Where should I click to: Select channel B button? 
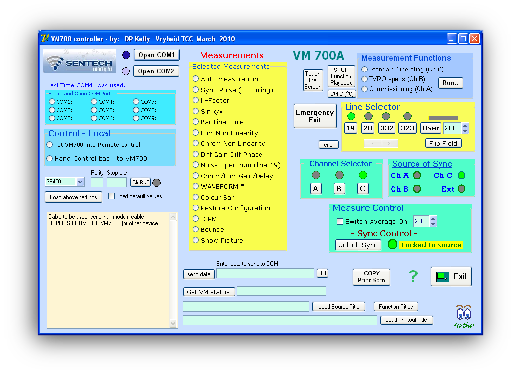coord(339,189)
